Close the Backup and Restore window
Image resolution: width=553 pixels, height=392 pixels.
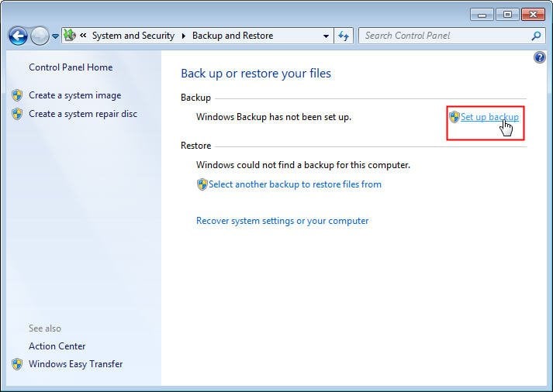534,15
